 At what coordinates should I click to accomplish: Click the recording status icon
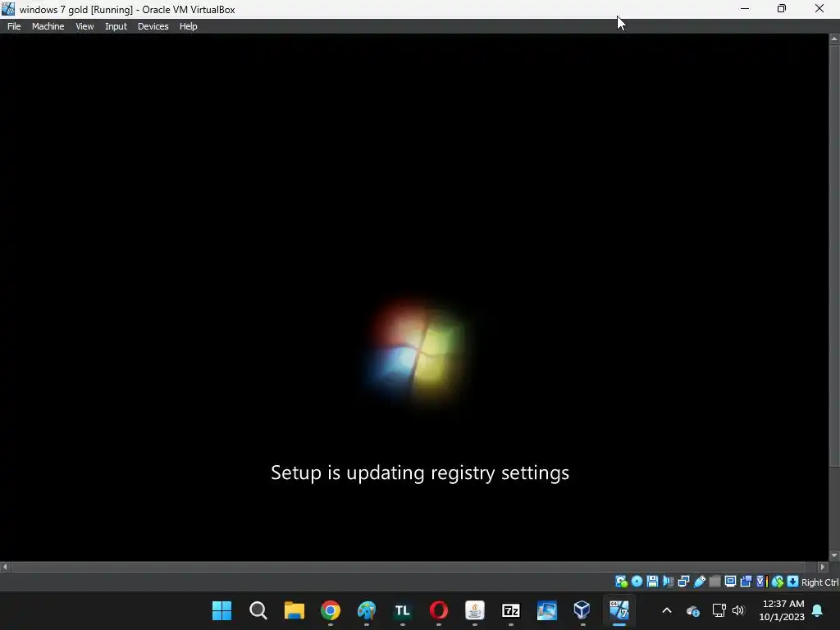coord(746,582)
